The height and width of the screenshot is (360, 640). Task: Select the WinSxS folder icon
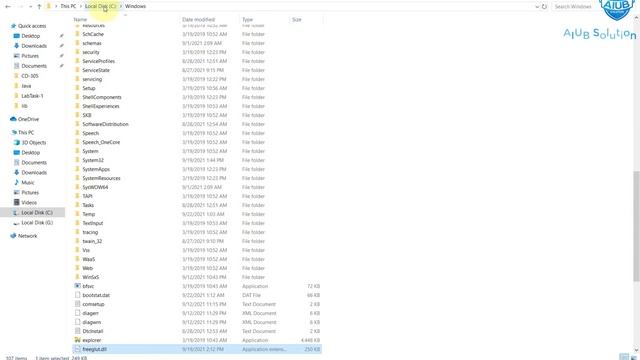(77, 277)
